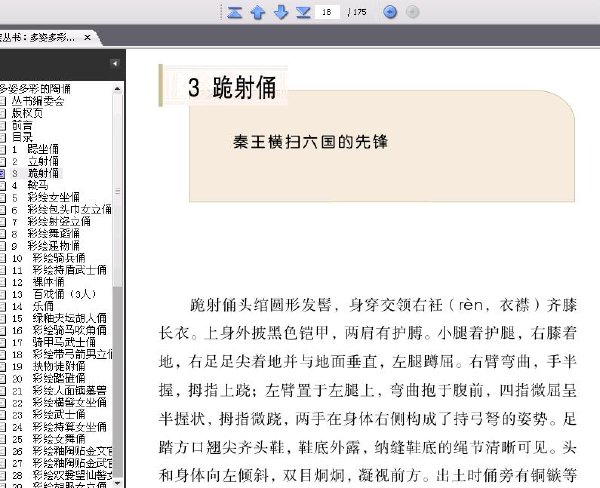Open bookmark 9 彩绘巫物俑
This screenshot has height=488, width=600.
(x=46, y=246)
